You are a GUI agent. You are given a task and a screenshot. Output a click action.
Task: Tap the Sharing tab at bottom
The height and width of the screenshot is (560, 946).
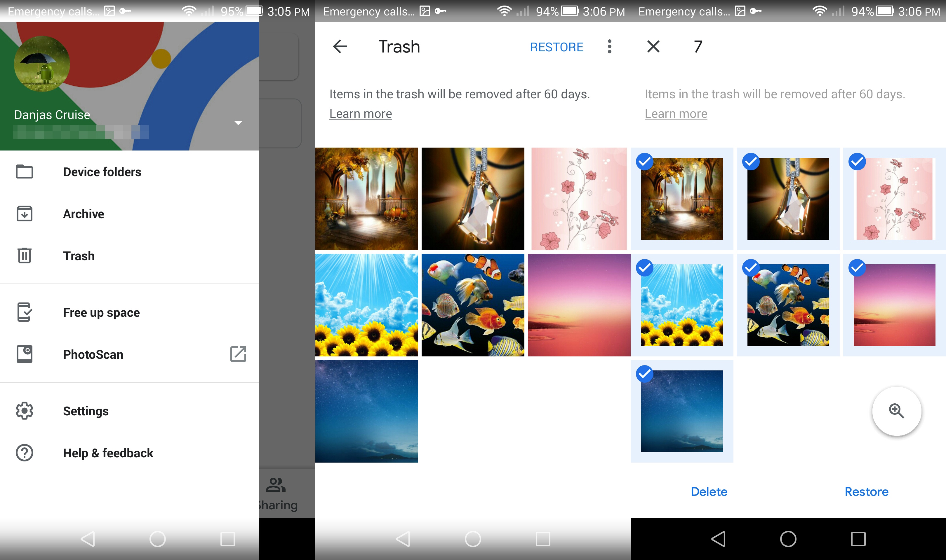[x=276, y=493]
